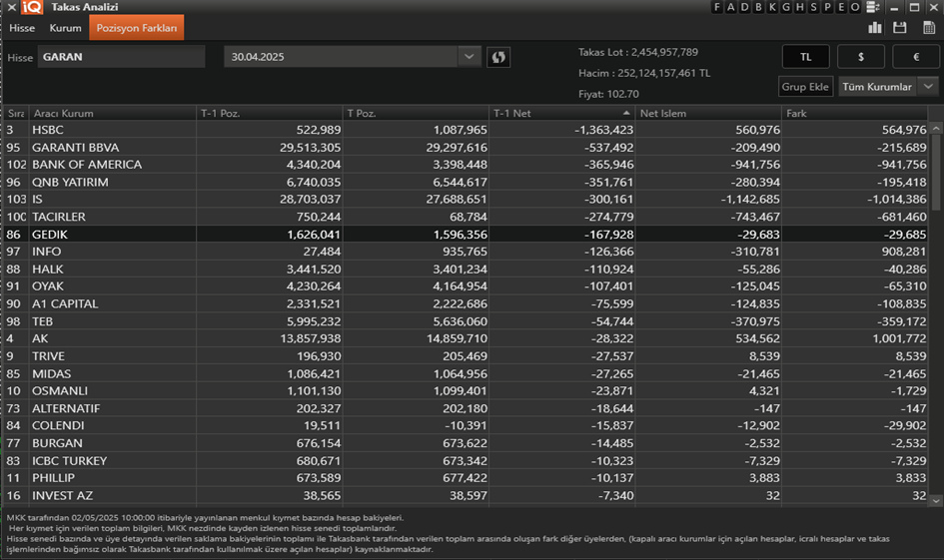This screenshot has width=944, height=560.
Task: Minimize the Takas Analizi window
Action: point(894,7)
